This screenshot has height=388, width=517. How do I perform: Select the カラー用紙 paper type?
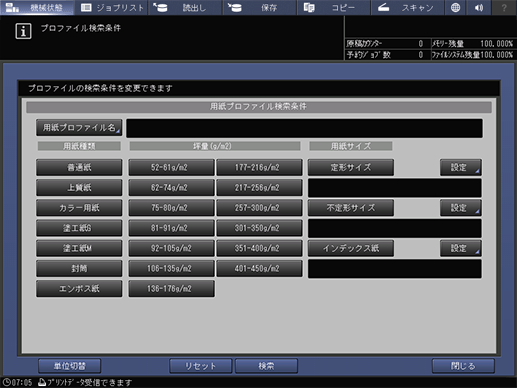(79, 208)
